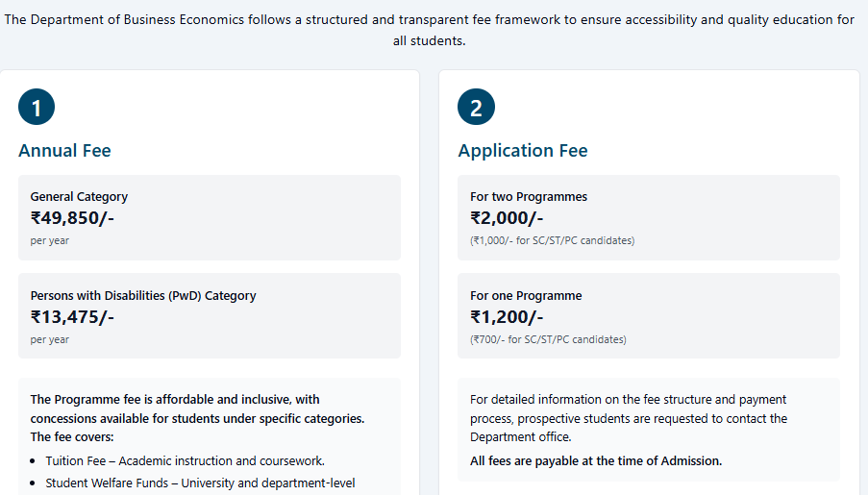Viewport: 868px width, 495px height.
Task: Click the Tuition Fee bullet item
Action: (x=185, y=460)
